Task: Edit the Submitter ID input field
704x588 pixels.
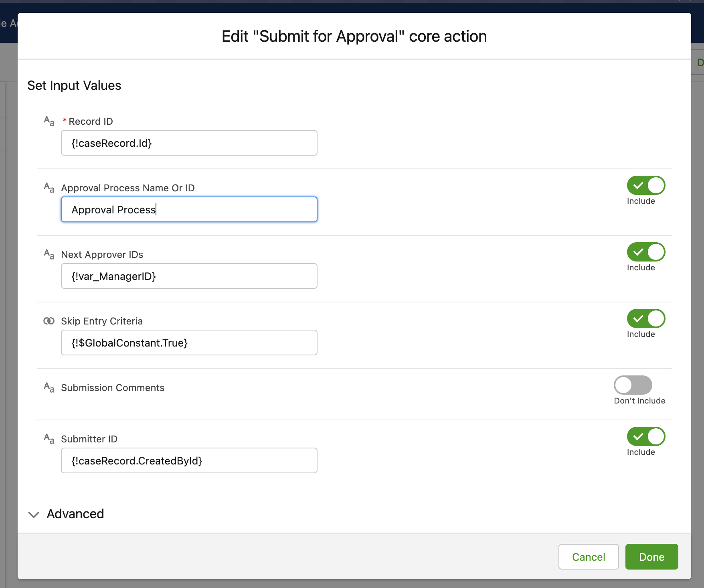Action: 189,461
